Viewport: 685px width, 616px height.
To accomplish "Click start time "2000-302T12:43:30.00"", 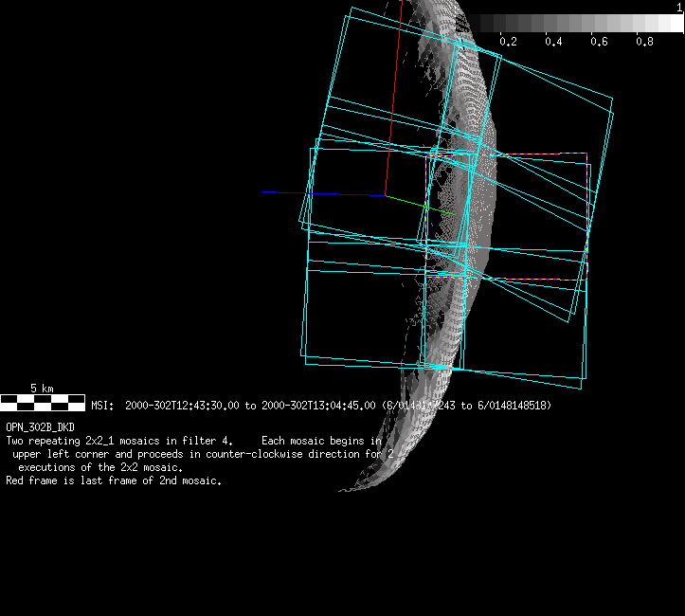I will (182, 406).
